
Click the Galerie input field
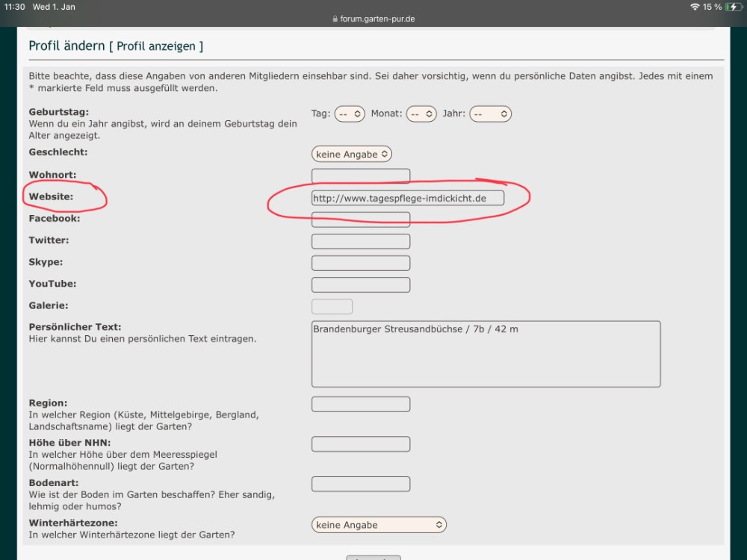(332, 307)
